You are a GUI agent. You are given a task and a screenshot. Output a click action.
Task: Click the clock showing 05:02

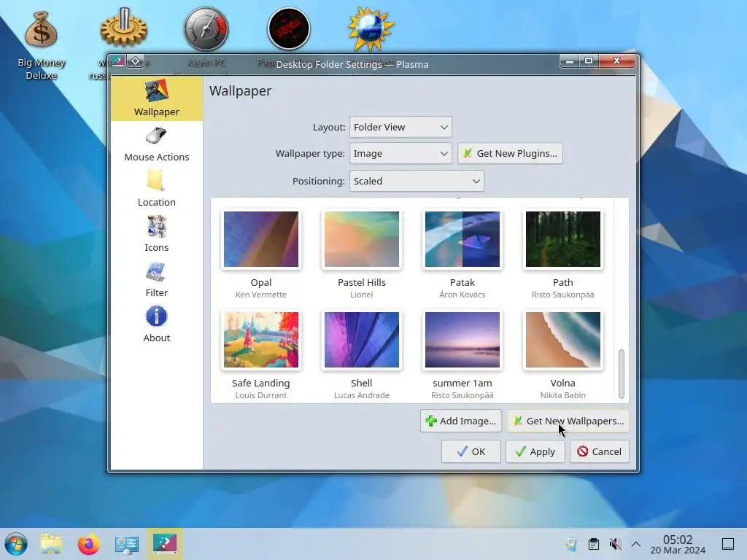coord(678,544)
